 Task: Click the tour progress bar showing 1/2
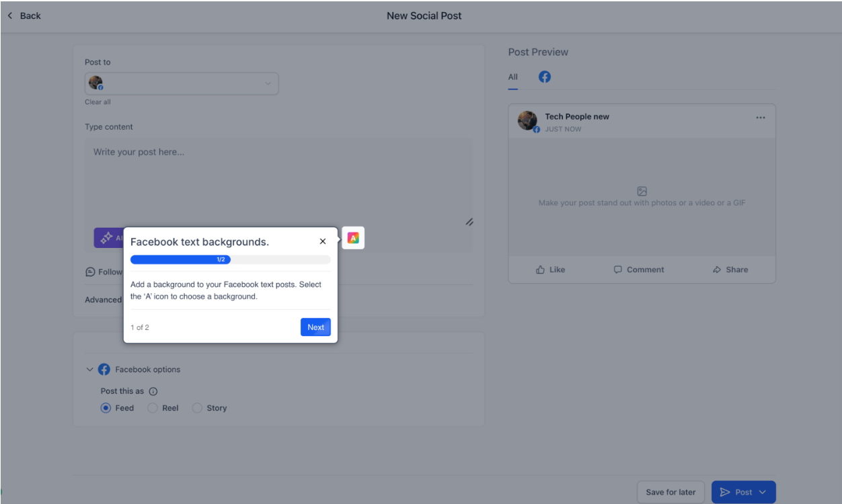pos(230,259)
